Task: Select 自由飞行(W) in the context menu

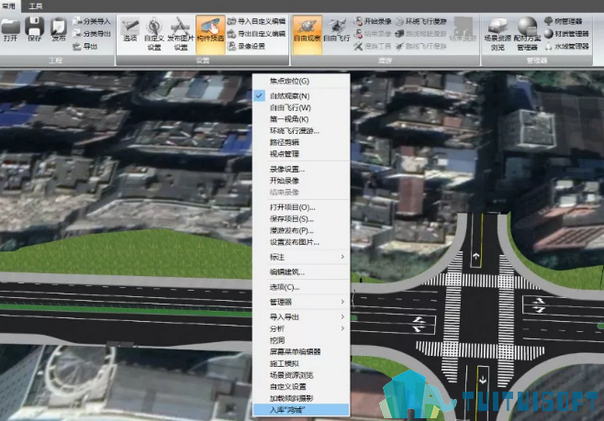Action: coord(301,107)
